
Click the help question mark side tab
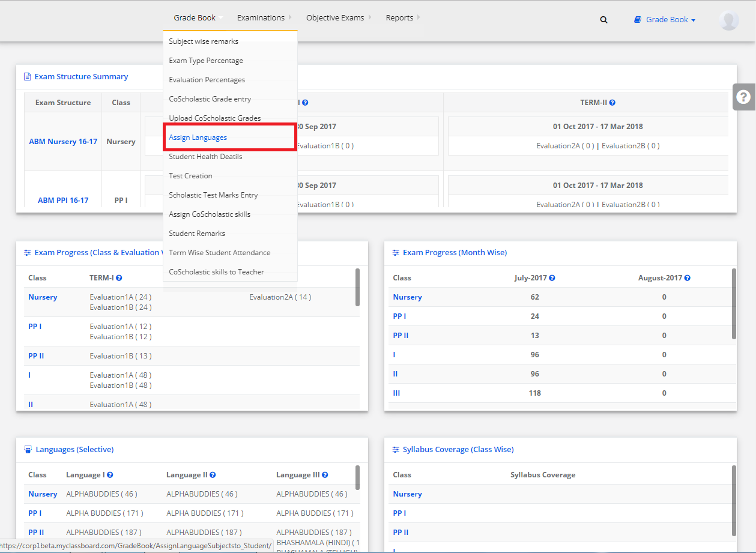[x=743, y=97]
